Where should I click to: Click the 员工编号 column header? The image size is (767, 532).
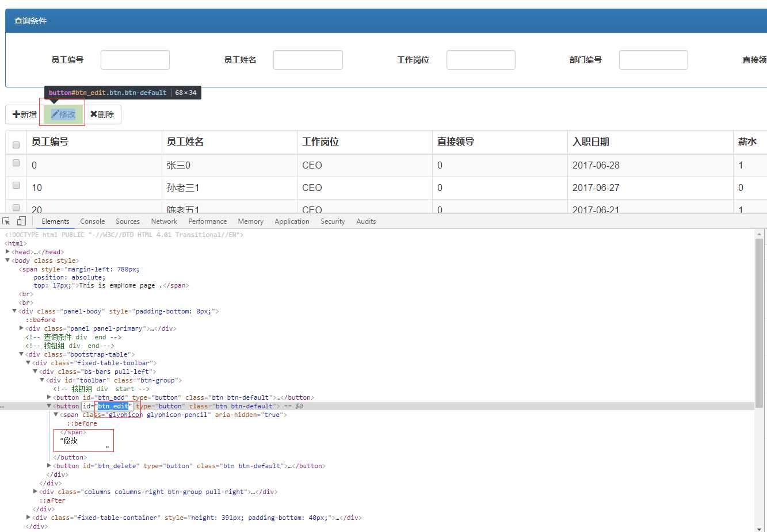tap(94, 142)
